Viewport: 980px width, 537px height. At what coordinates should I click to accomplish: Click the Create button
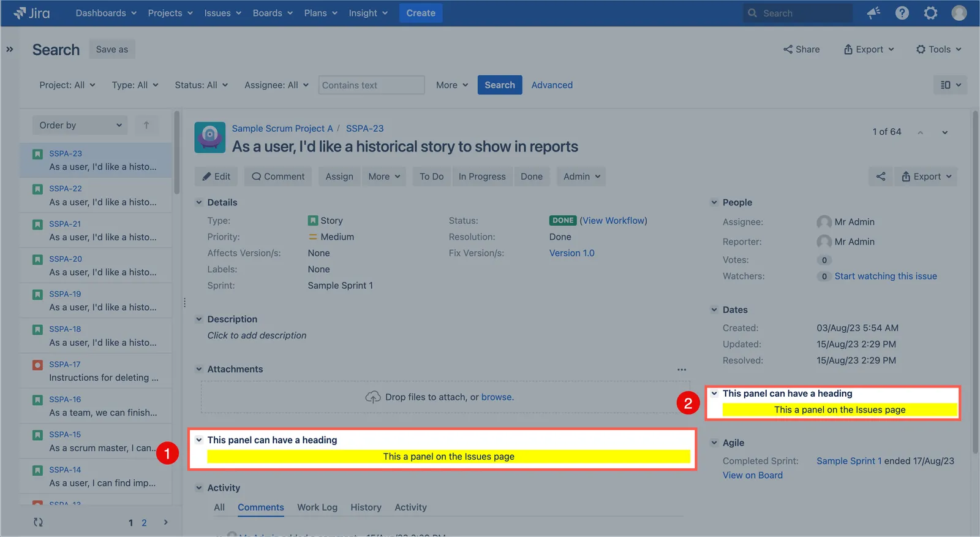421,13
